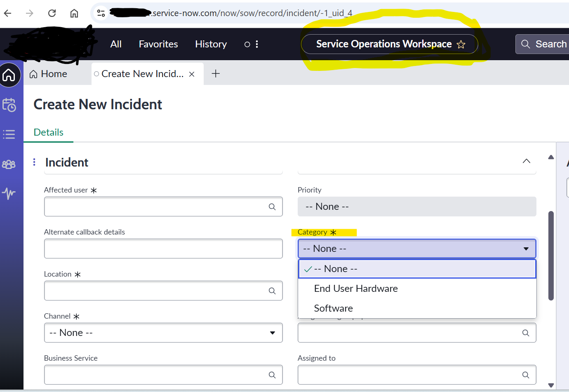Viewport: 569px width, 392px height.
Task: Click the browser reload page icon
Action: [x=52, y=13]
